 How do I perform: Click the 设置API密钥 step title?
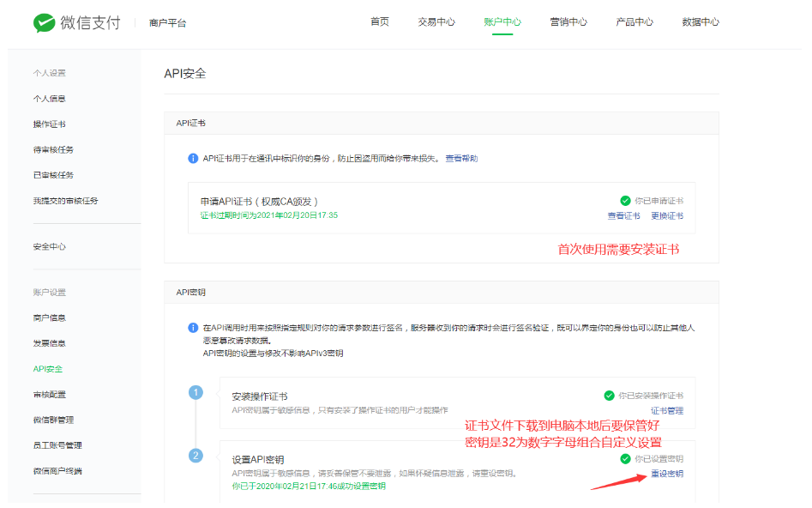tap(257, 460)
